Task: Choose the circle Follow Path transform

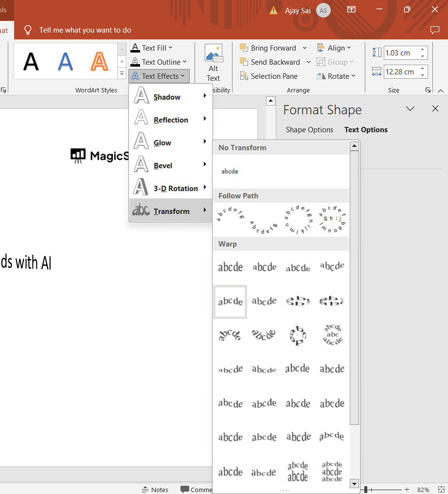Action: [298, 220]
